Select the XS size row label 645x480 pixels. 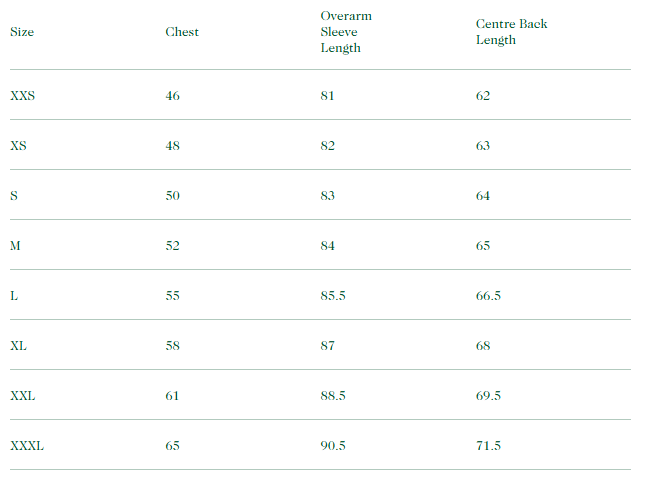(19, 146)
